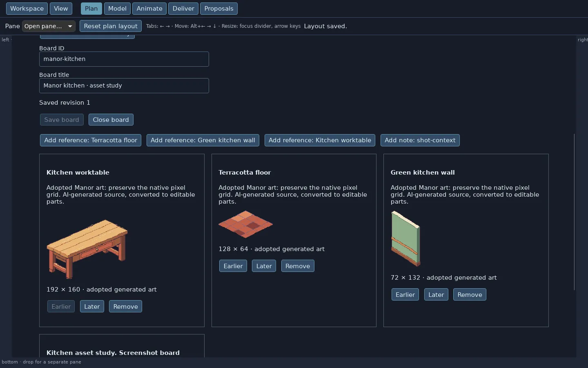This screenshot has height=368, width=588.
Task: Click the 'Saved revision 1' text
Action: pyautogui.click(x=65, y=103)
